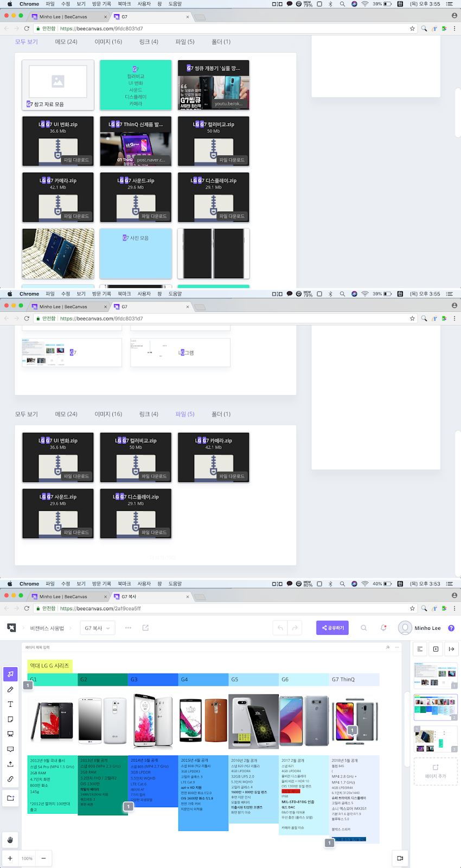The width and height of the screenshot is (461, 868).
Task: Select page 3 thumbnail in right panel
Action: (x=435, y=739)
